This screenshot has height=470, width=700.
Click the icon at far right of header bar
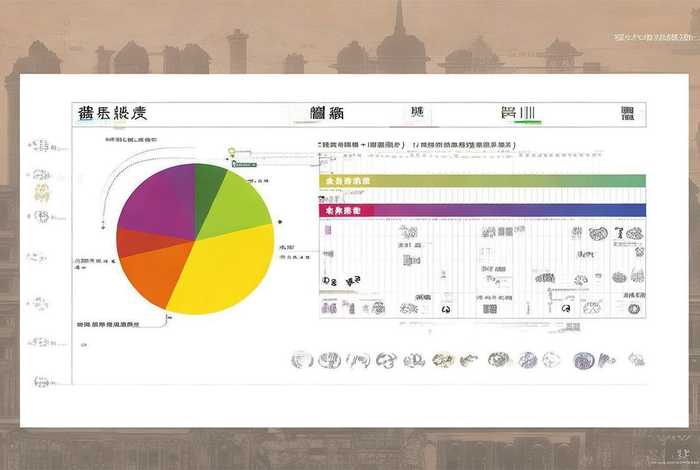[x=627, y=113]
